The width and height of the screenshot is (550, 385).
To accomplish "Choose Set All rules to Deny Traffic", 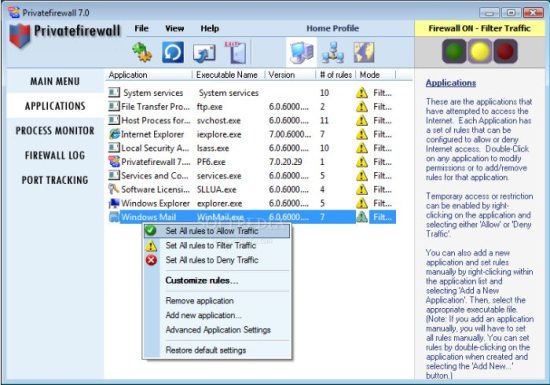I will pos(217,260).
